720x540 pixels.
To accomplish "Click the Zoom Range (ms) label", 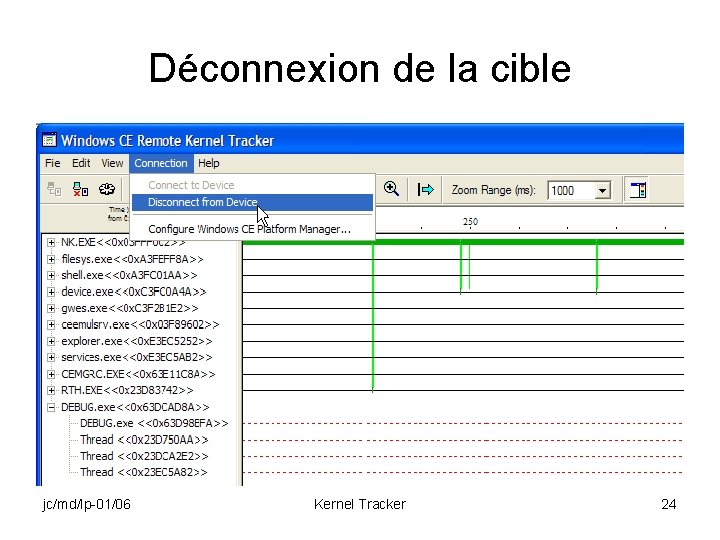I will coord(494,190).
